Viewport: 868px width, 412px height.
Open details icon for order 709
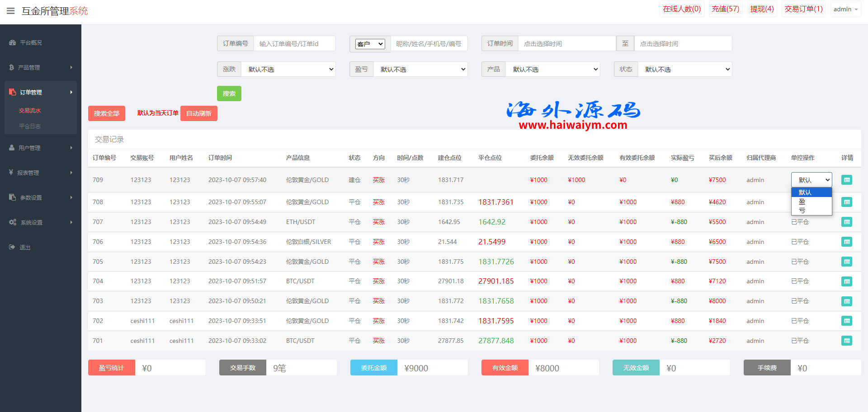846,180
